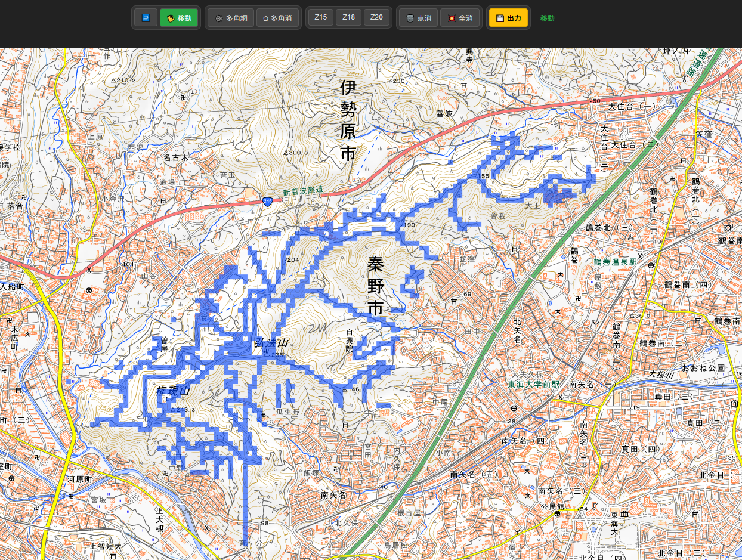Image resolution: width=742 pixels, height=560 pixels.
Task: Export using the yellow 出力 button
Action: coord(508,18)
